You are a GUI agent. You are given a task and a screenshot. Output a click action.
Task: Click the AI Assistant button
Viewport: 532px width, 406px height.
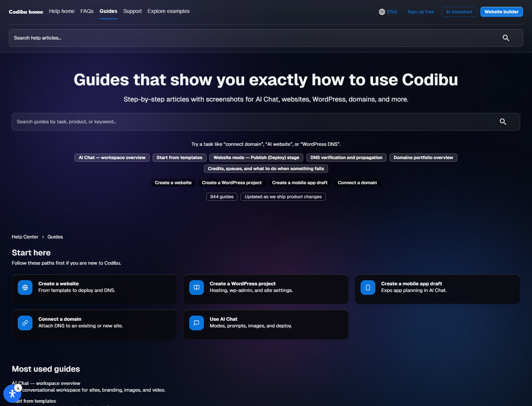click(459, 12)
